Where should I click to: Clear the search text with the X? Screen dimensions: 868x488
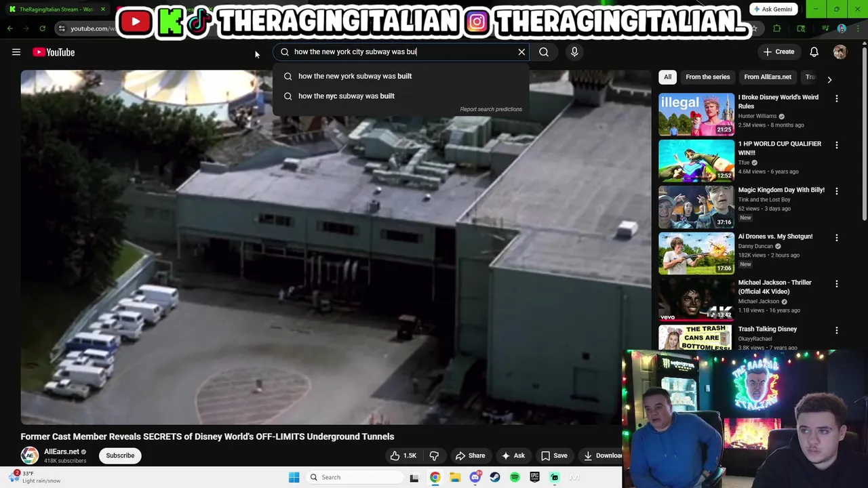point(521,52)
